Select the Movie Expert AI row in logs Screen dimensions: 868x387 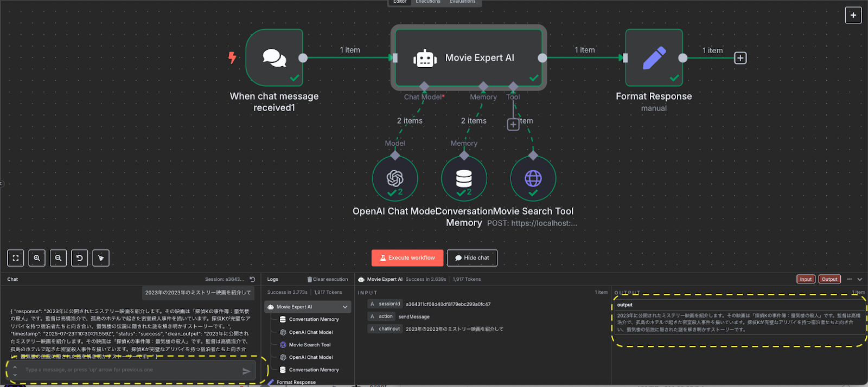308,307
